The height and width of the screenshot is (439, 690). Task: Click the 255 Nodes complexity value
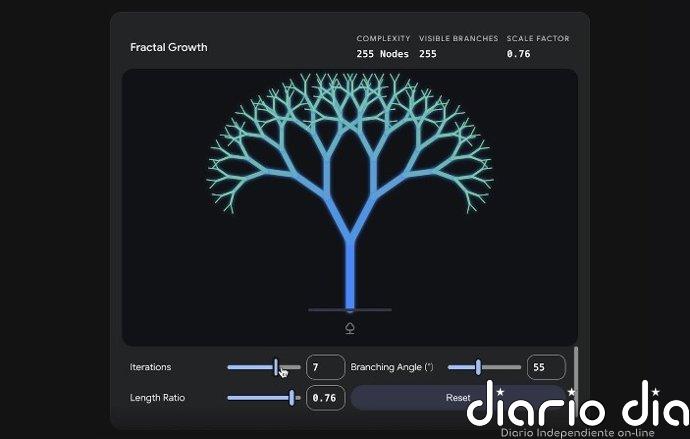coord(382,54)
